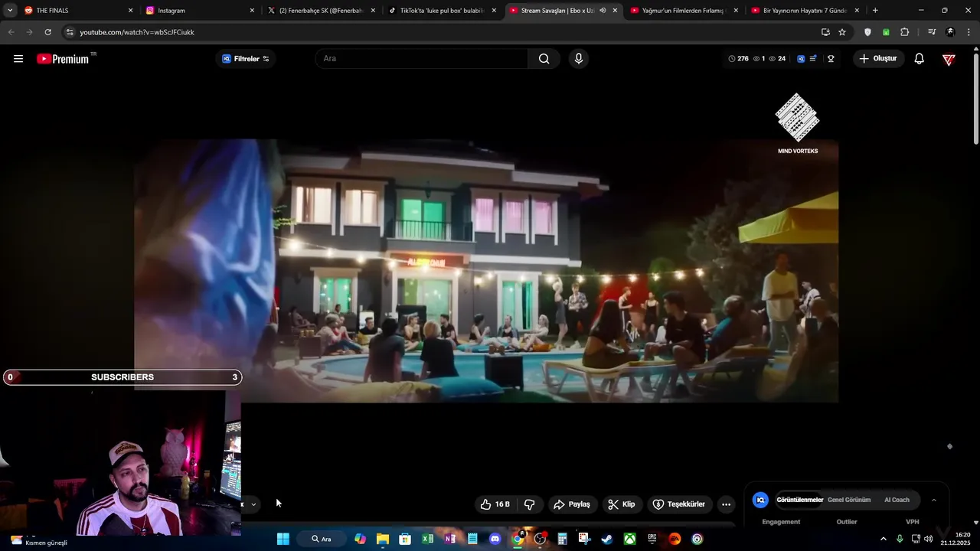Viewport: 980px width, 551px height.
Task: Dislike the video with thumbs down
Action: (x=529, y=504)
